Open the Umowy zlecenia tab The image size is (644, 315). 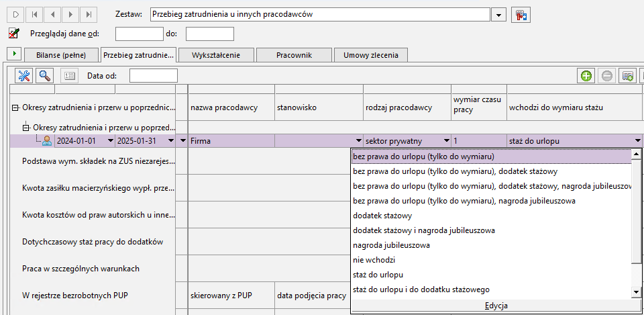point(371,55)
